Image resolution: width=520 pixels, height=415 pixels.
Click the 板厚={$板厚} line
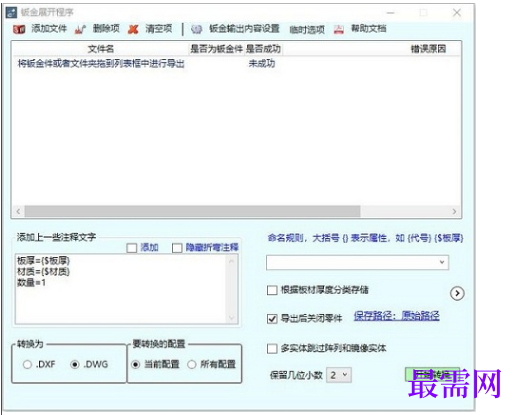[43, 260]
